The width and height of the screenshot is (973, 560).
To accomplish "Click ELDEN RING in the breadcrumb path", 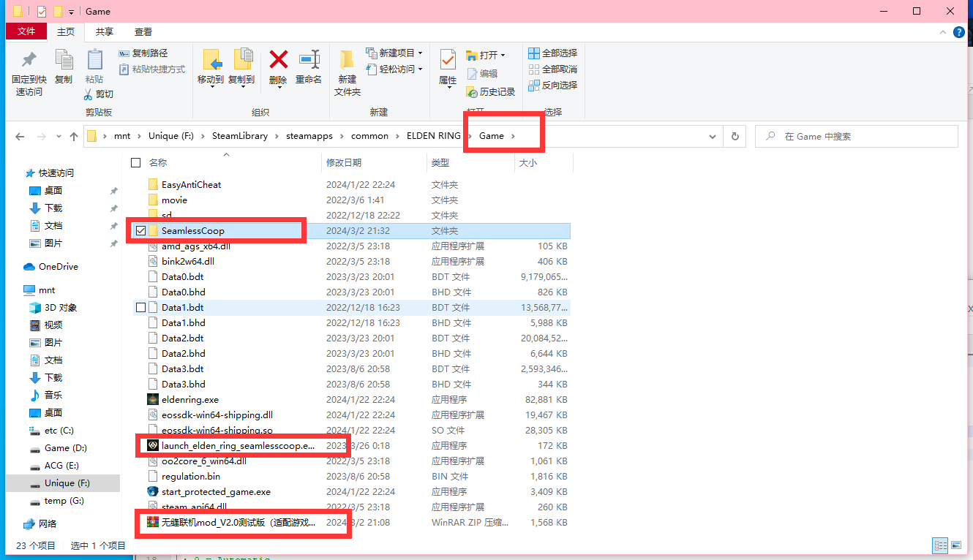I will [x=434, y=136].
